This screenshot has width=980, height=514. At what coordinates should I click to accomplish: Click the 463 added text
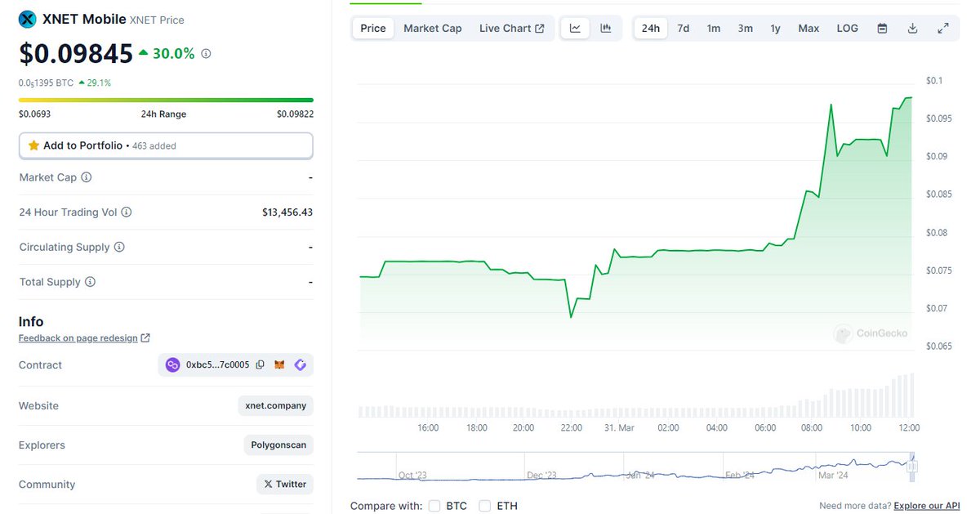154,146
